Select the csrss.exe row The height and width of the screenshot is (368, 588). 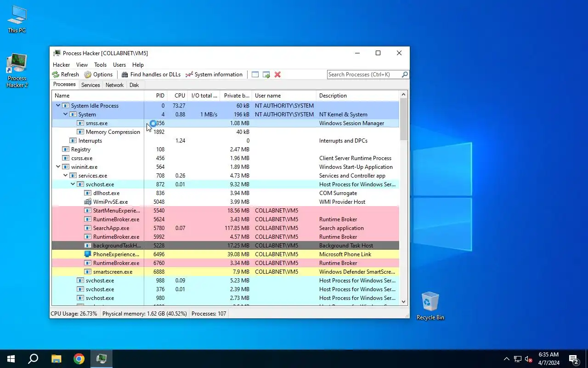tap(226, 158)
